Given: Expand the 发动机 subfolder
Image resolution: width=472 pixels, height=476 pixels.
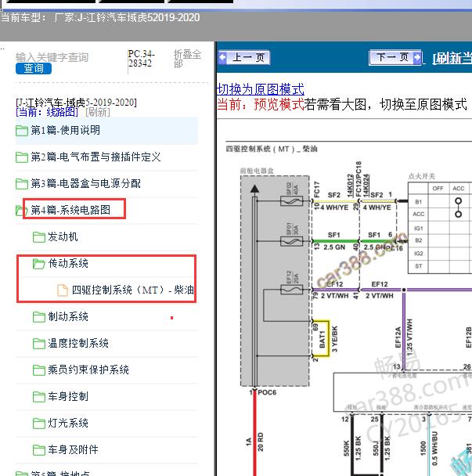Looking at the screenshot, I should click(63, 236).
